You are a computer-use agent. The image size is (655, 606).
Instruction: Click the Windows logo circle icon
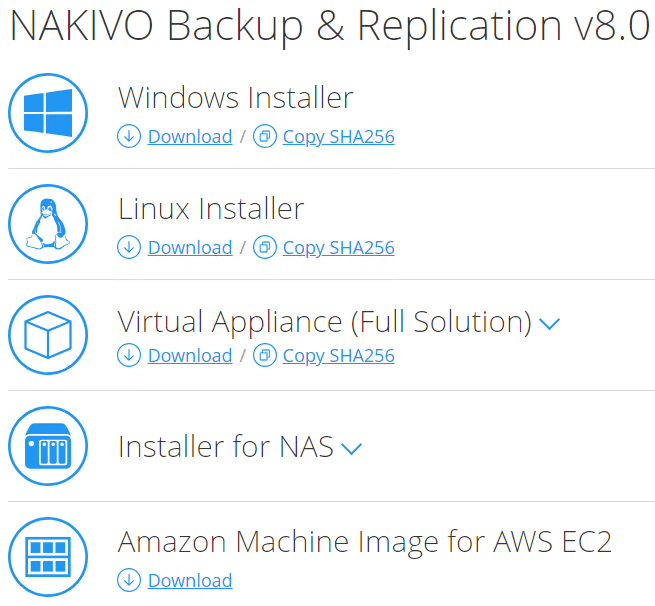[48, 113]
